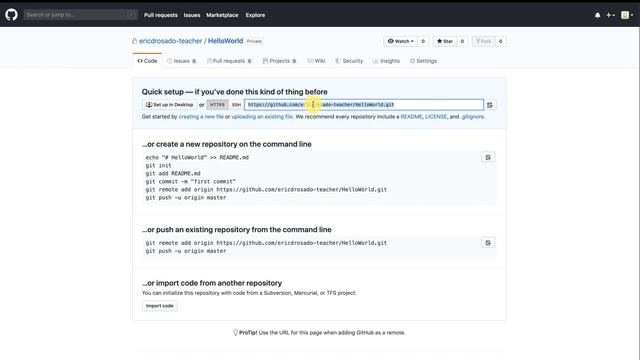Open the watchers count next to Watch
Screen dimensions: 640x360
click(423, 41)
